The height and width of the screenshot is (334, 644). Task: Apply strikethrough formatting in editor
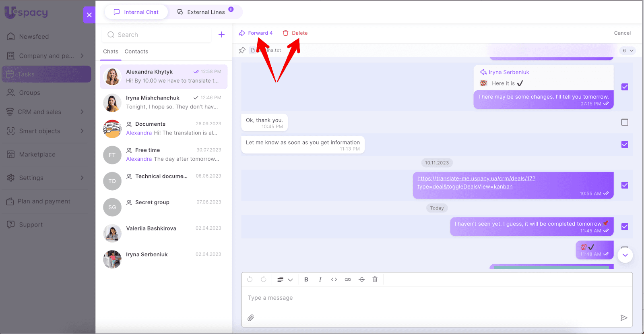pos(361,280)
